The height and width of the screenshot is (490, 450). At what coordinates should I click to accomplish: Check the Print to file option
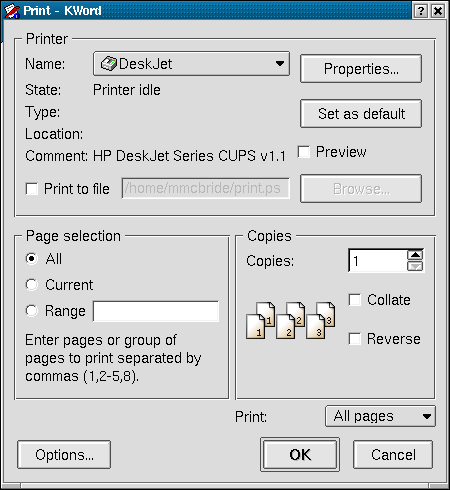click(x=32, y=189)
